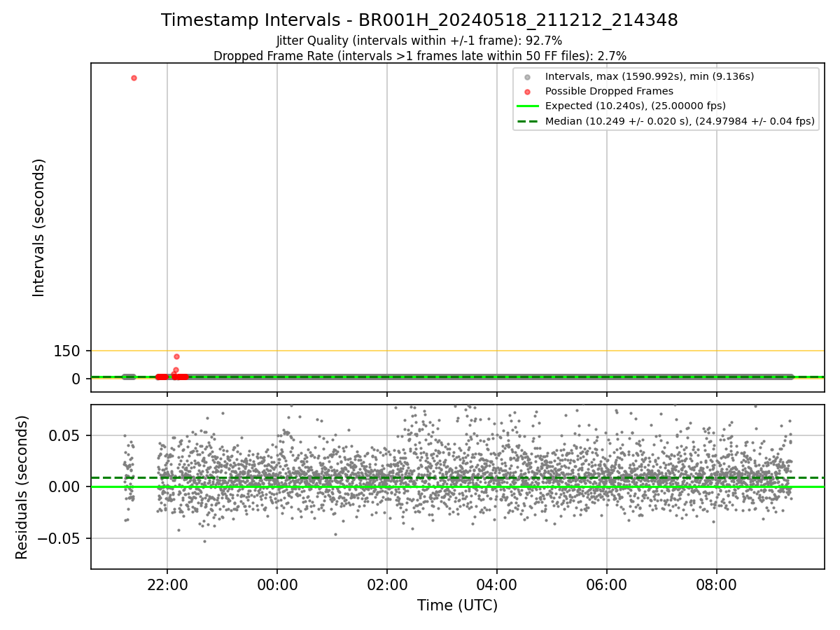Screen dimensions: 840x630
Task: Click the 'Jitter Quality' subtitle line
Action: (419, 41)
